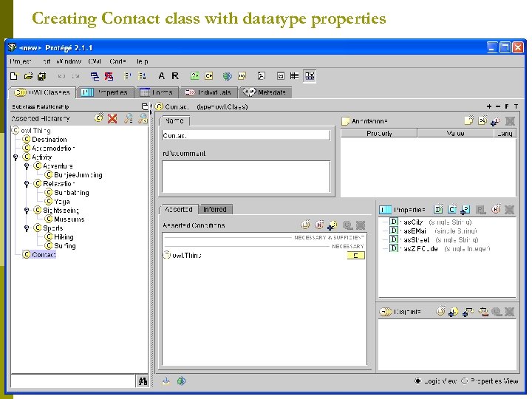Click add named class icon in Asserted Conditions
Viewport: 532px width, 399px height.
332,225
